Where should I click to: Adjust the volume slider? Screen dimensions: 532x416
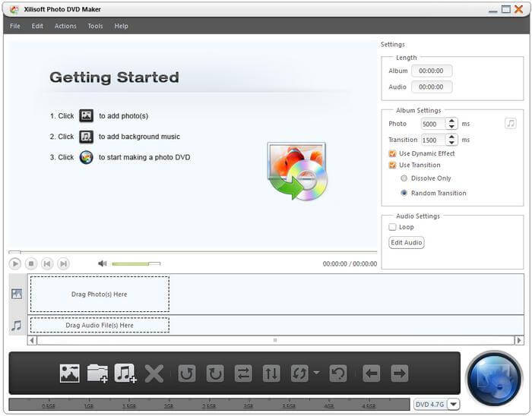pos(136,263)
